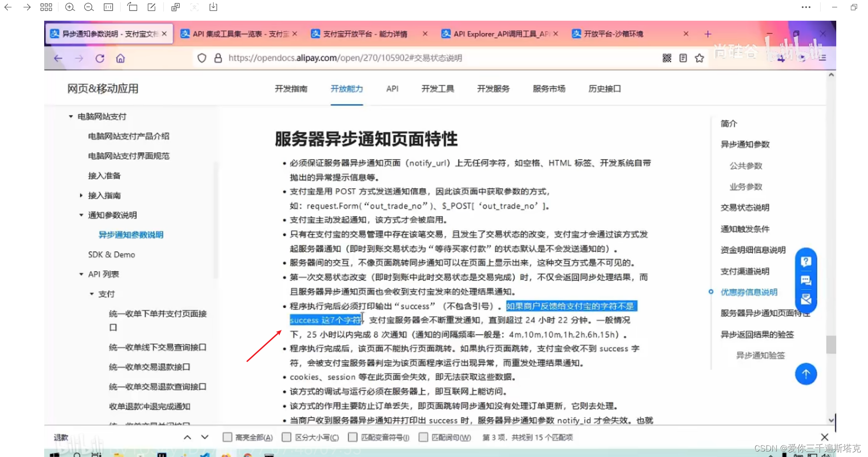
Task: Open 电脑网站支付界面规范 in sidebar
Action: point(129,156)
